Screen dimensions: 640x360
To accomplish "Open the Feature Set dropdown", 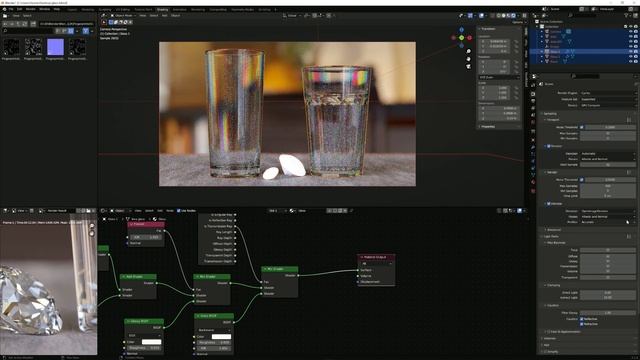I will pos(608,99).
